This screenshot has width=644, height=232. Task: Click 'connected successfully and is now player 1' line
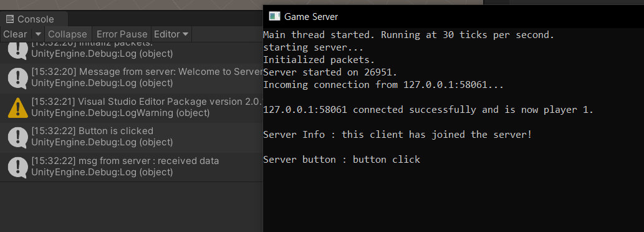[x=428, y=110]
